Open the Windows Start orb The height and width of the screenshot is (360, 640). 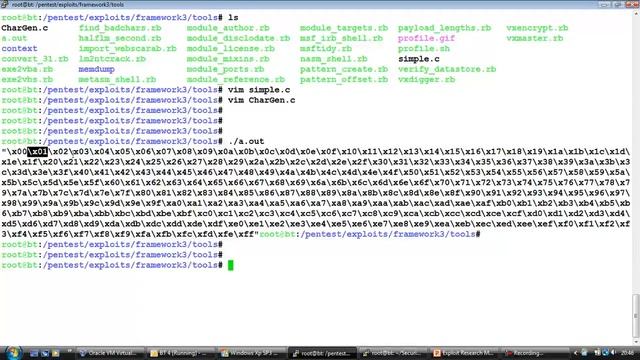point(13,352)
